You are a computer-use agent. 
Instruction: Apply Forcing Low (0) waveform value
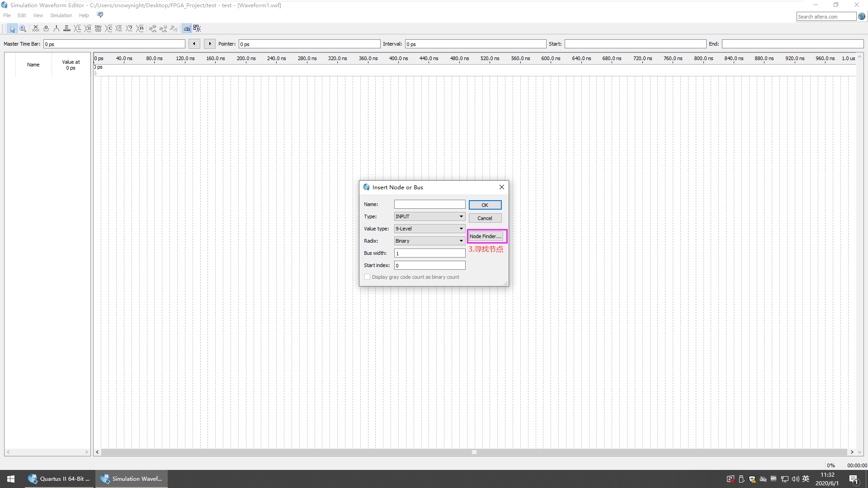[46, 28]
